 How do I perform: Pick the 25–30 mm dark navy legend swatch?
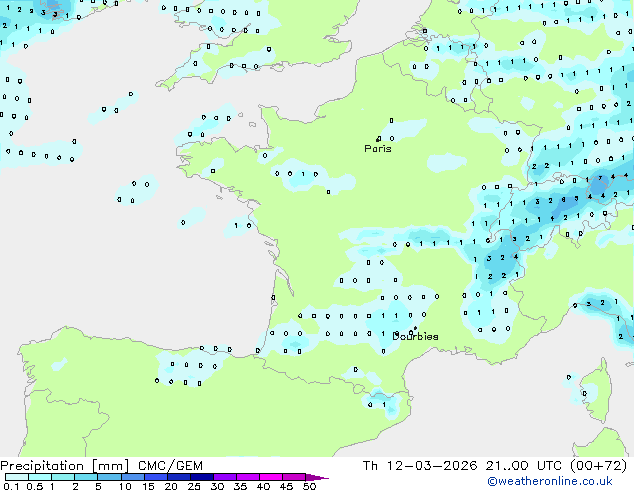pyautogui.click(x=202, y=477)
